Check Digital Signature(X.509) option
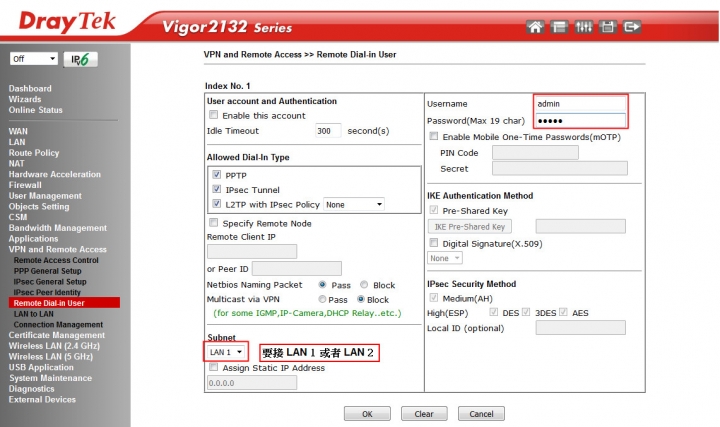 click(433, 242)
